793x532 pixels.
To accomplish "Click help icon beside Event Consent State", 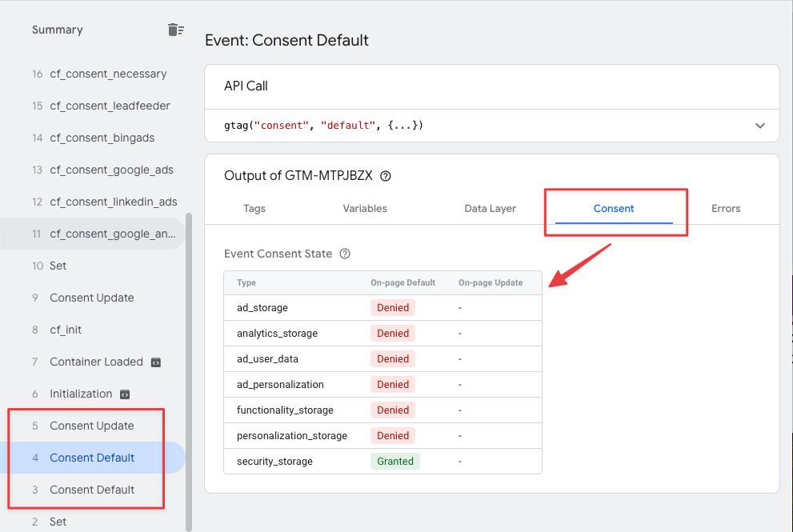I will [345, 254].
